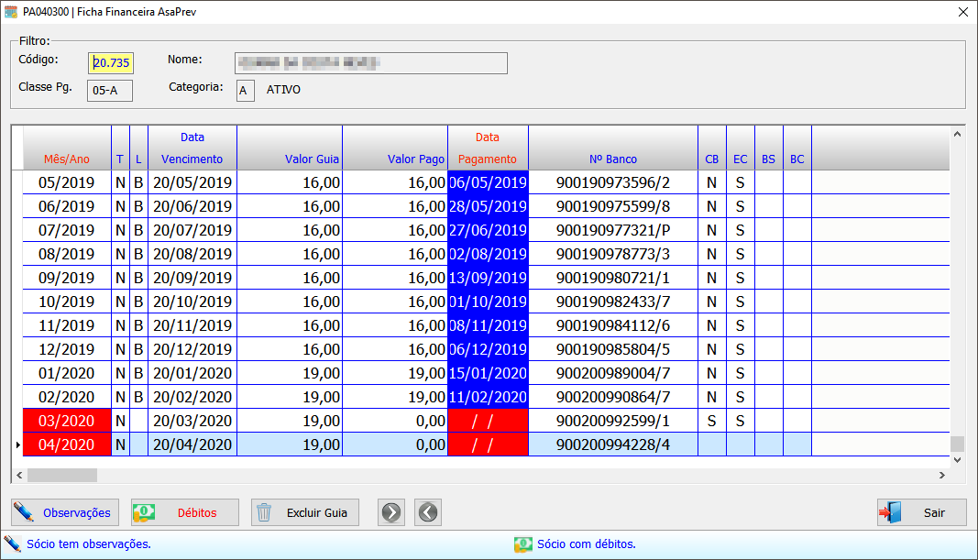The image size is (978, 560).
Task: Click the horizontal scrollbar right arrow
Action: click(x=941, y=475)
